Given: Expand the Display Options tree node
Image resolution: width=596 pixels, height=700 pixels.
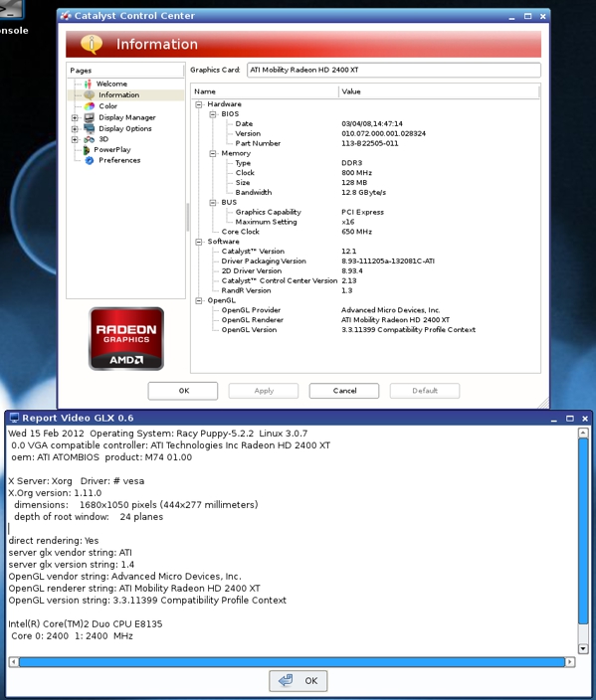Looking at the screenshot, I should point(75,129).
